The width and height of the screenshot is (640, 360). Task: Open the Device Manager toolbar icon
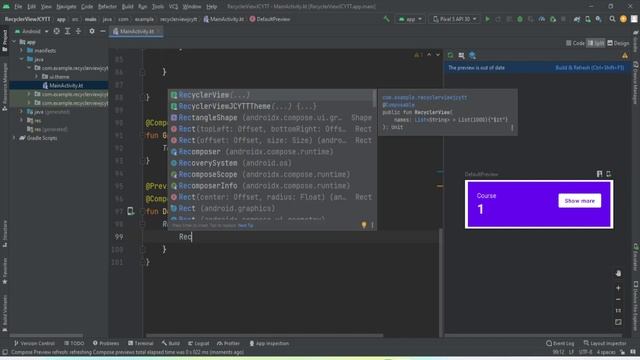588,19
